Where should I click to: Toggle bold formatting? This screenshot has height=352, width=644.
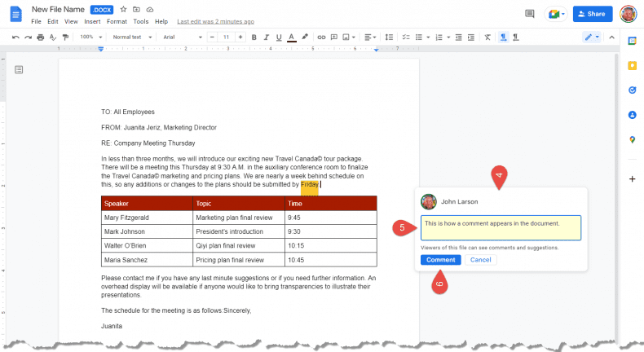pyautogui.click(x=254, y=37)
